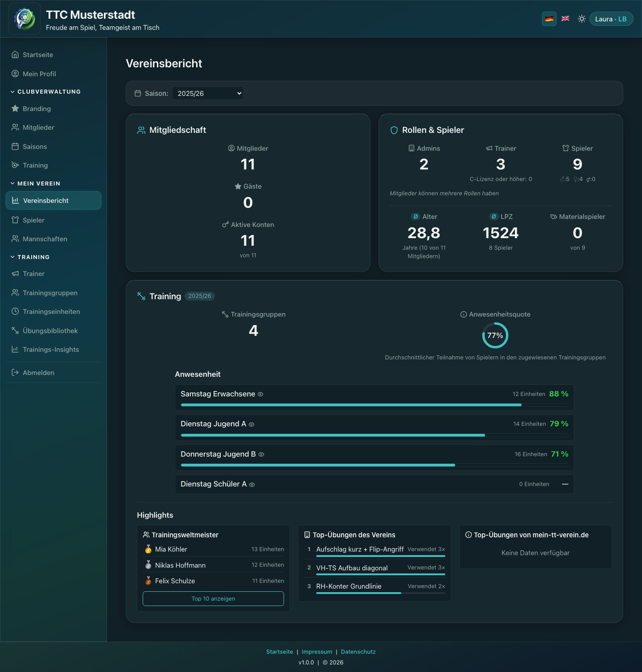Click the Top 10 anzeigen button

pyautogui.click(x=213, y=598)
